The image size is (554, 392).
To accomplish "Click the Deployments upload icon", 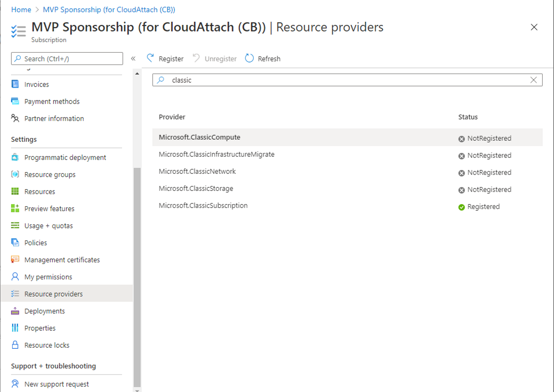I will click(15, 311).
